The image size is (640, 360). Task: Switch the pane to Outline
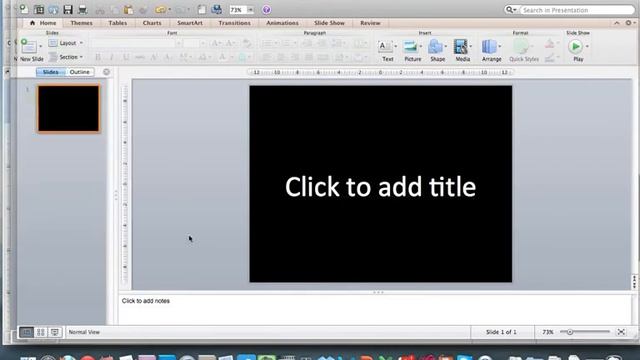point(79,72)
